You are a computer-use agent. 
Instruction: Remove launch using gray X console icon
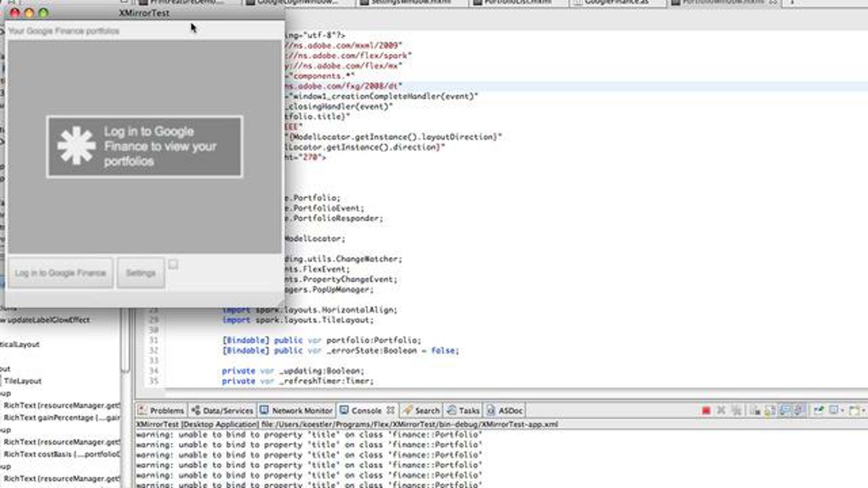721,411
